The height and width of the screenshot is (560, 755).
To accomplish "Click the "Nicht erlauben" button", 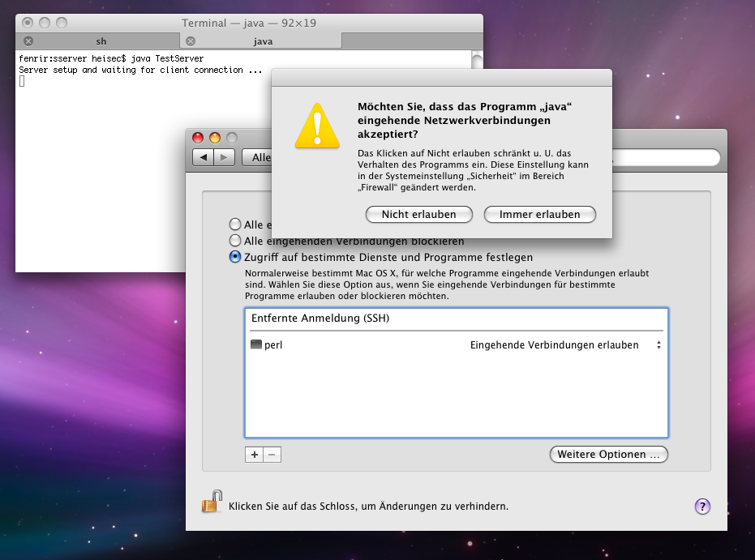I will (419, 215).
